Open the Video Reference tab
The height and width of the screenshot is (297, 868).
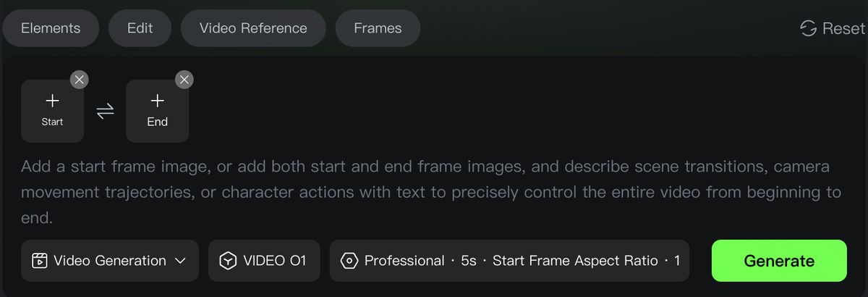(x=253, y=28)
